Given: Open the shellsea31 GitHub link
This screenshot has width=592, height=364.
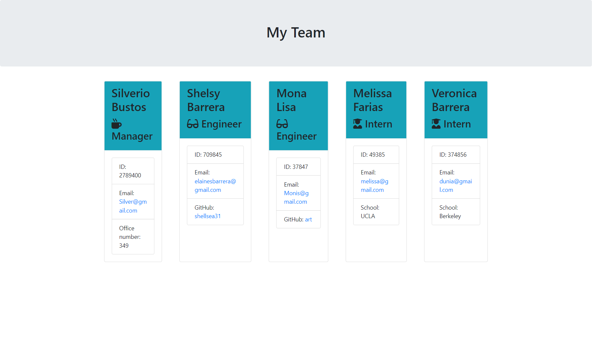Looking at the screenshot, I should (x=208, y=216).
